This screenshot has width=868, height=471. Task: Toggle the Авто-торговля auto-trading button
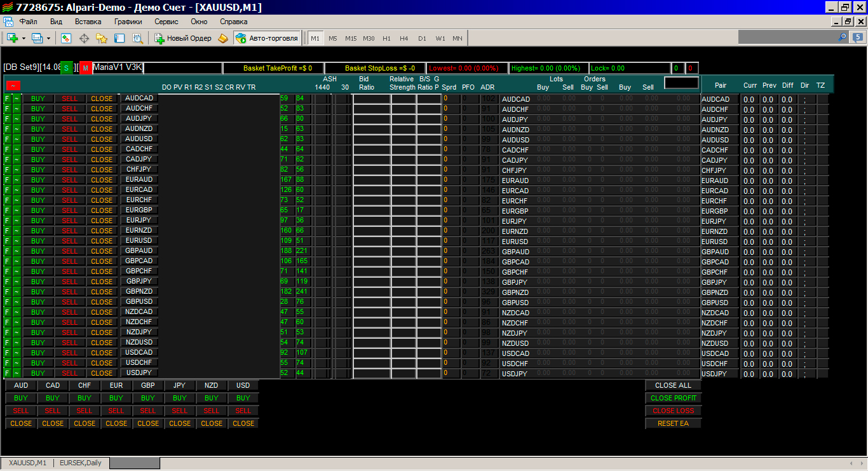pyautogui.click(x=267, y=38)
